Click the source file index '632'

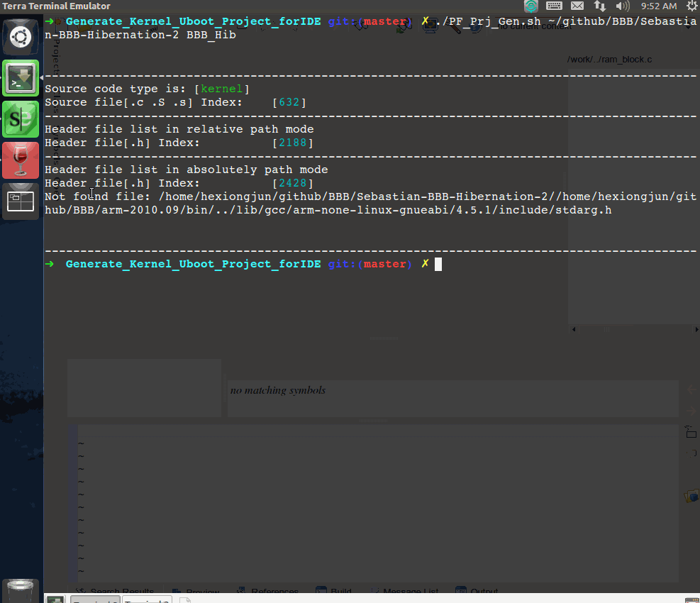tap(289, 102)
